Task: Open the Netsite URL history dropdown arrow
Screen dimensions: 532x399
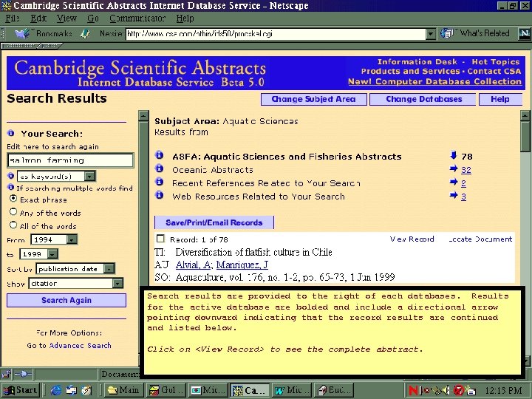Action: (x=431, y=33)
